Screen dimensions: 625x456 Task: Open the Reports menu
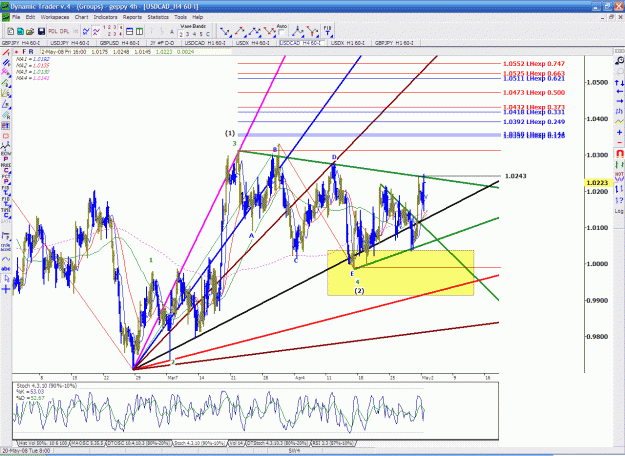coord(132,17)
